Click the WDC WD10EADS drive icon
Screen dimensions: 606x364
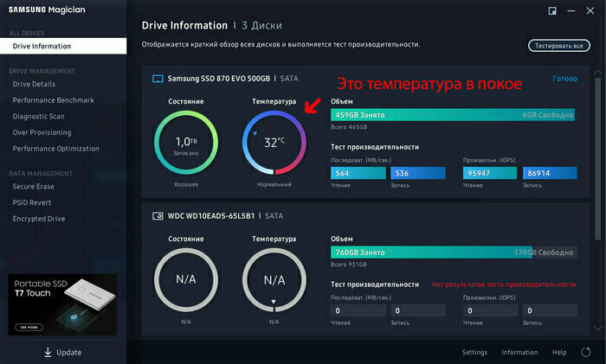click(x=158, y=216)
